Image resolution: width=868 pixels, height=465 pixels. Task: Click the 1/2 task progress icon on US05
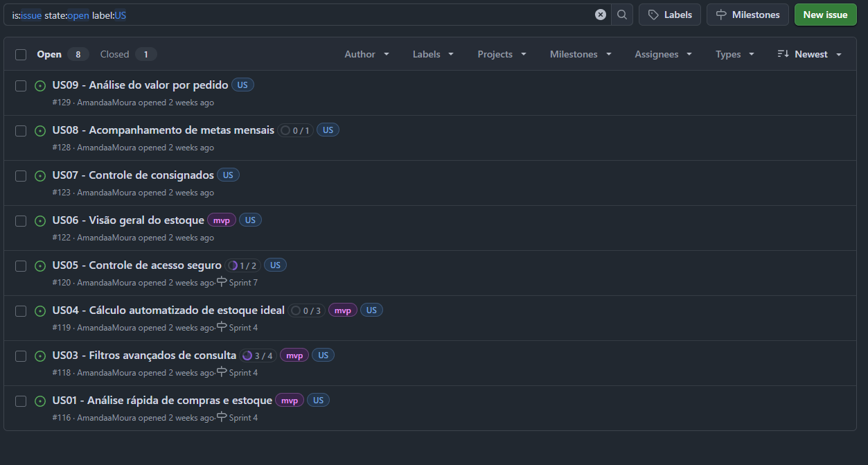(233, 265)
